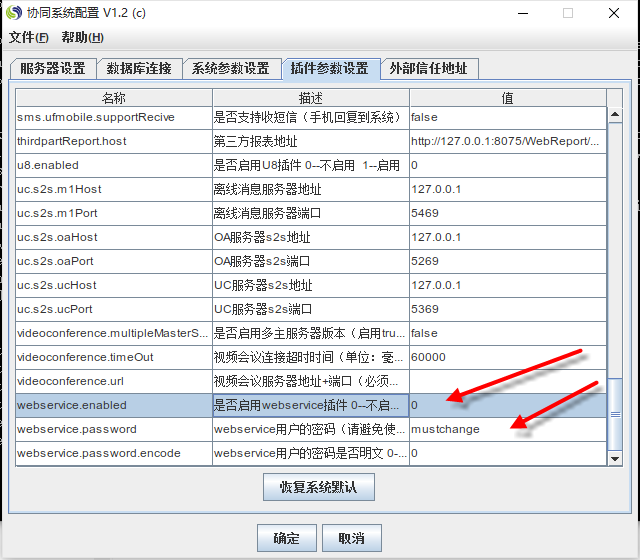The width and height of the screenshot is (640, 560).
Task: Select the uc.s2s.ucHost name cell
Action: point(114,285)
